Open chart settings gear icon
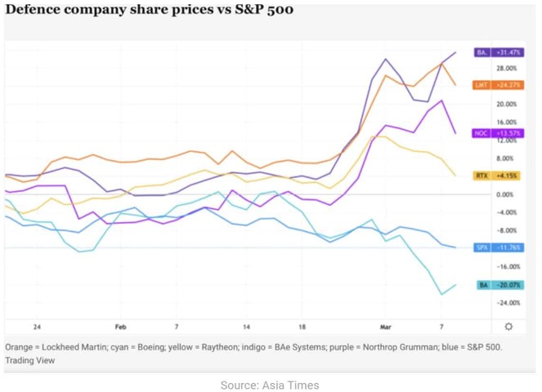The width and height of the screenshot is (542, 392). point(508,327)
